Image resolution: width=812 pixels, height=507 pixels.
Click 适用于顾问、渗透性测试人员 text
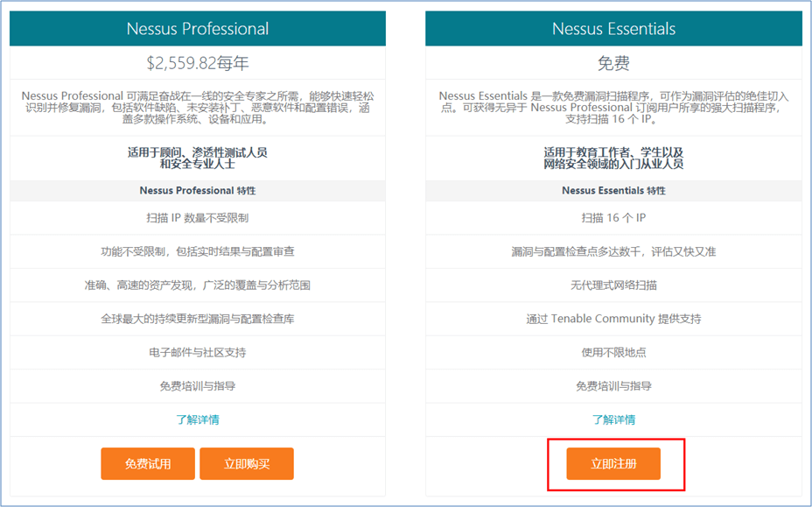point(197,158)
